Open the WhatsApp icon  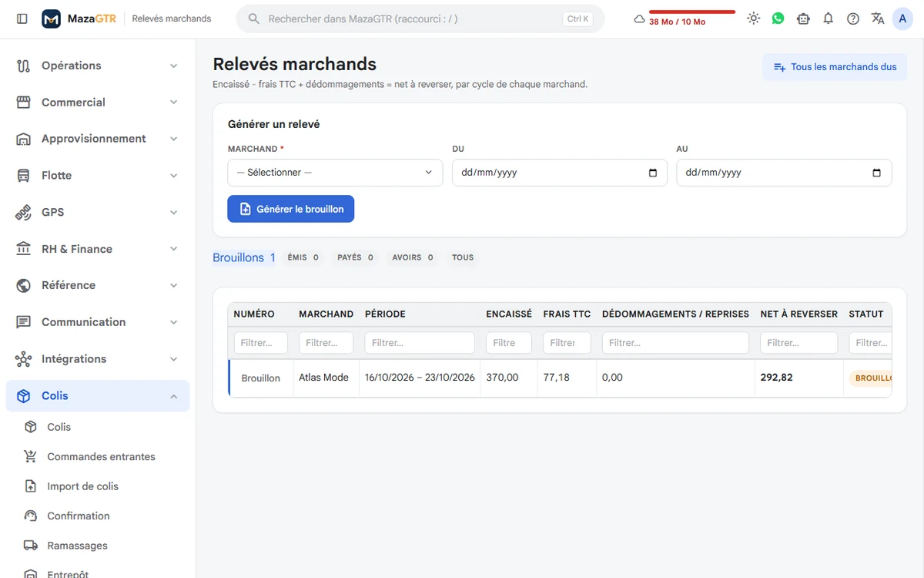tap(778, 18)
